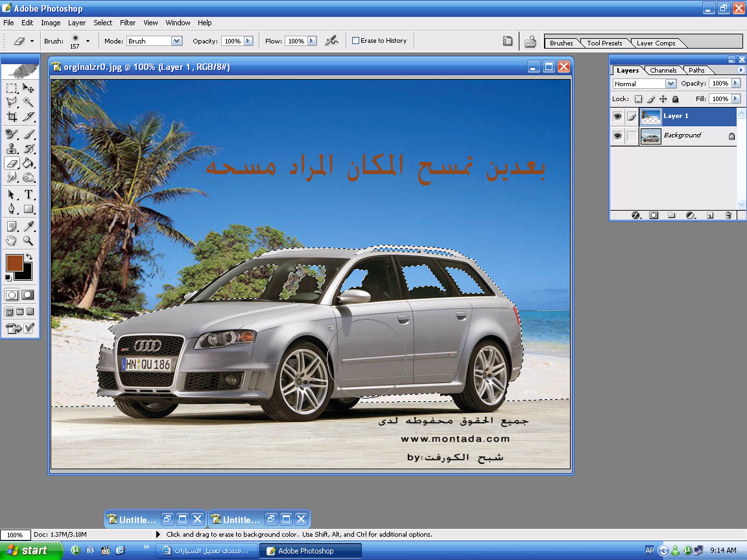Swap foreground and background colors
747x560 pixels.
coord(30,256)
